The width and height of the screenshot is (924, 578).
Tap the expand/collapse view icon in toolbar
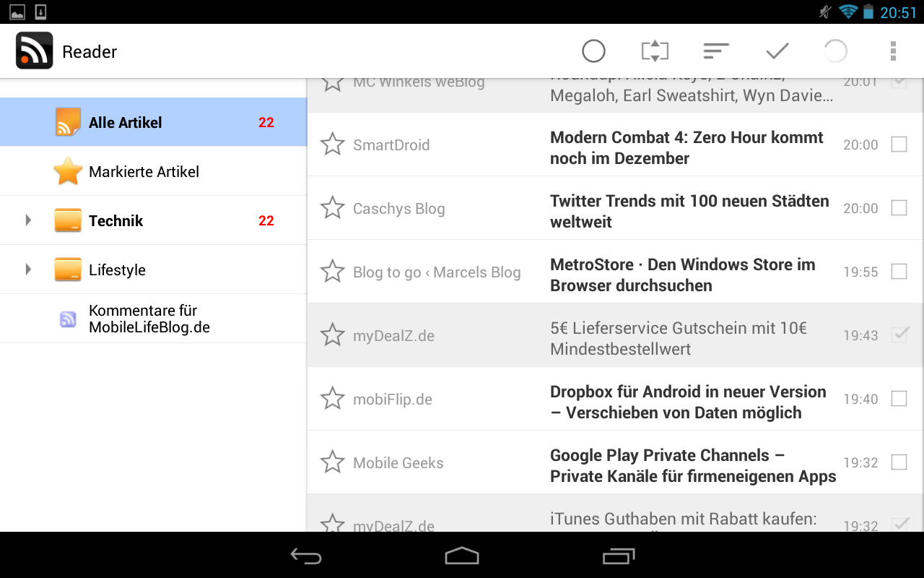(655, 51)
